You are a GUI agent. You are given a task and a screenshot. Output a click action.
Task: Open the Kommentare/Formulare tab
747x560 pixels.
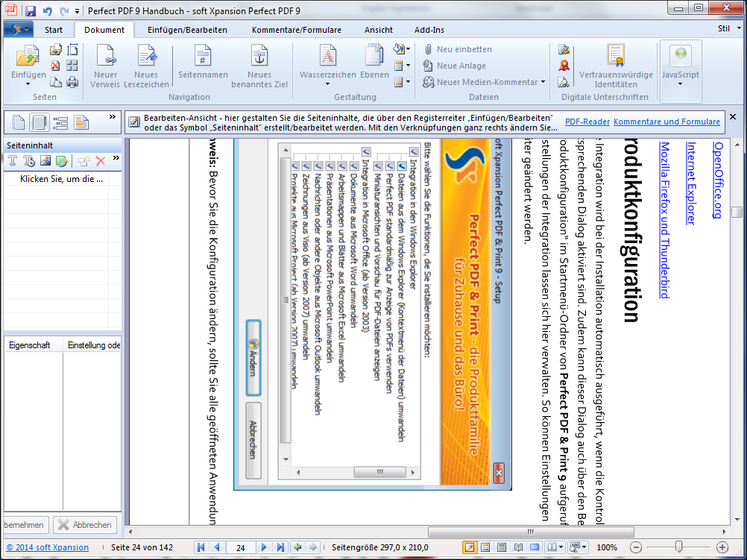(x=296, y=30)
